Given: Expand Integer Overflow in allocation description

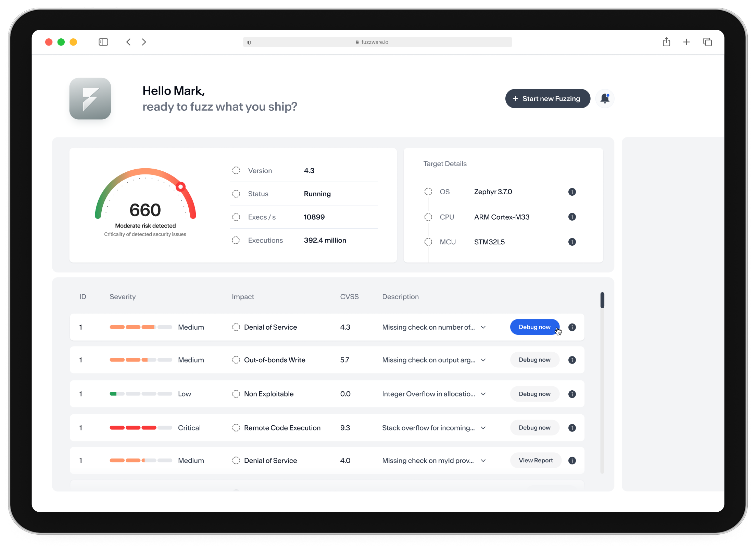Looking at the screenshot, I should pos(483,394).
